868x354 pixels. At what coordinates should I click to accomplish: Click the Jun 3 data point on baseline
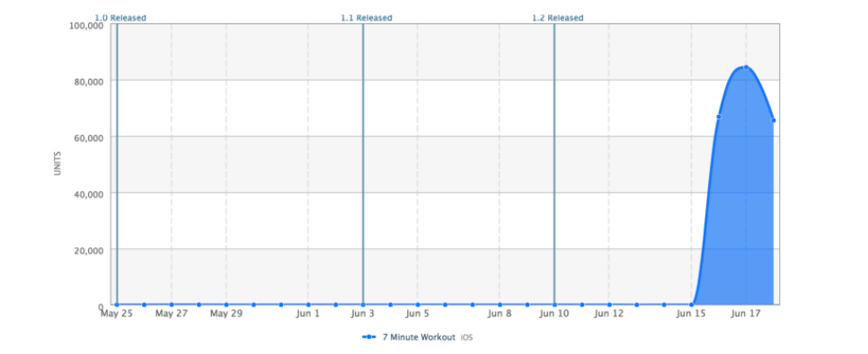tap(363, 305)
